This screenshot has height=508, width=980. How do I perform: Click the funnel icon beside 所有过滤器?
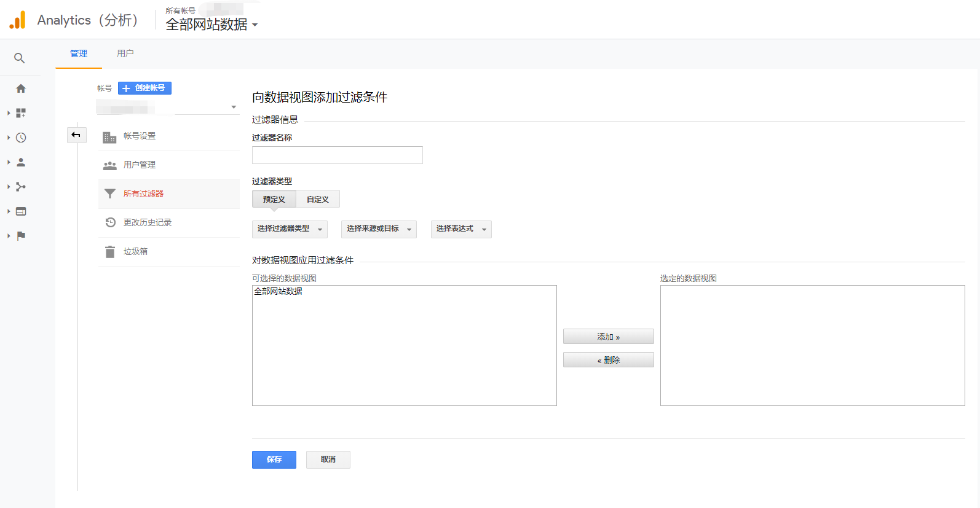pyautogui.click(x=110, y=193)
